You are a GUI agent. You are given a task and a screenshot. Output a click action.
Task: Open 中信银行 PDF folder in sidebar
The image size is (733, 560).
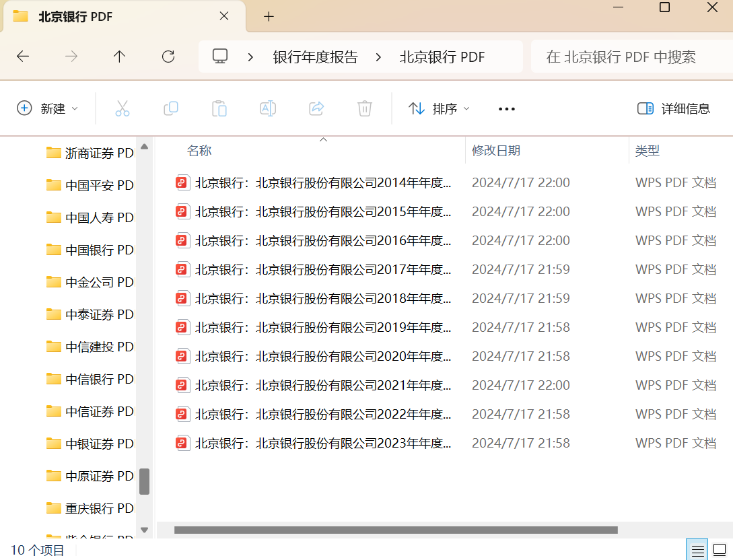click(90, 379)
